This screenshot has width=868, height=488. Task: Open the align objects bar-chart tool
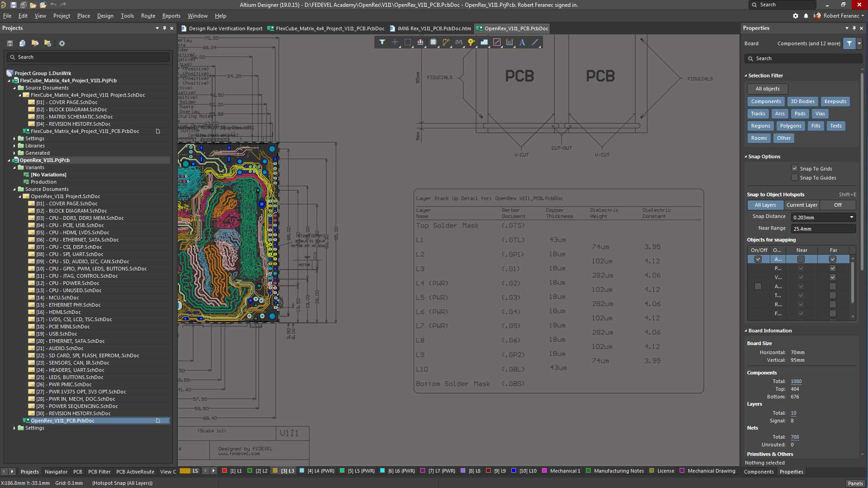coord(420,42)
